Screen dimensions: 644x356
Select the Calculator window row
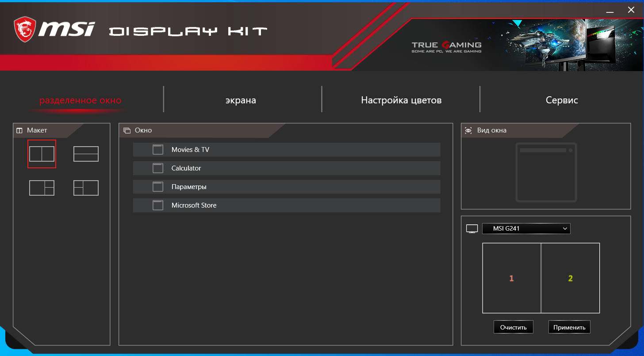[287, 168]
